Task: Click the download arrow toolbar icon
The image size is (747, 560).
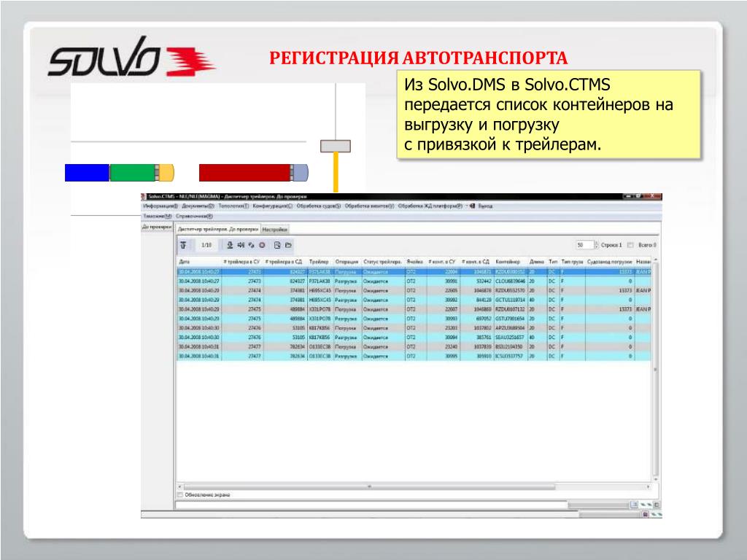Action: pyautogui.click(x=230, y=245)
